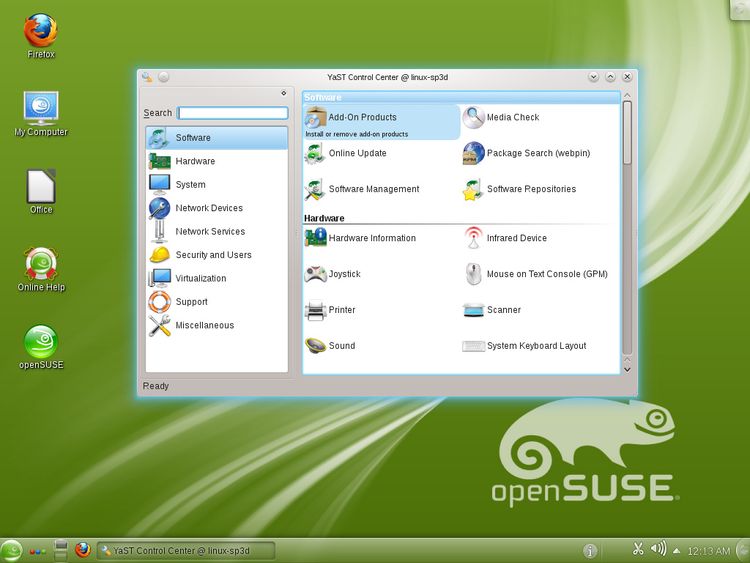Select Security and Users category
The width and height of the screenshot is (750, 563).
point(213,256)
